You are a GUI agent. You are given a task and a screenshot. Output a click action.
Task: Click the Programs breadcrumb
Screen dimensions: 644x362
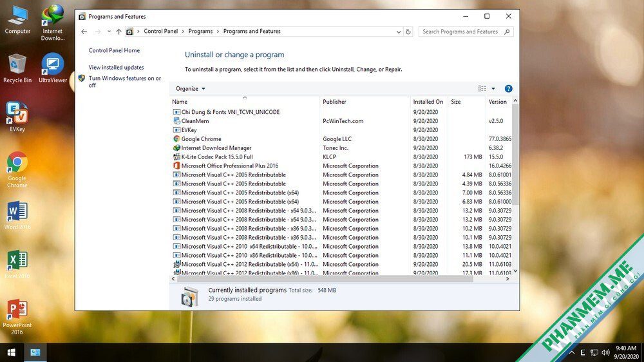[x=200, y=31]
